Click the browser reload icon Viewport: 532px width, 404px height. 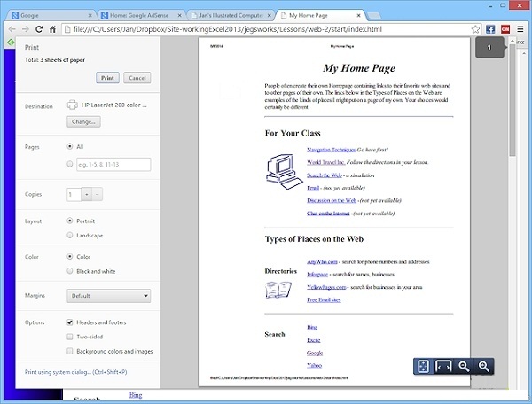(x=38, y=28)
